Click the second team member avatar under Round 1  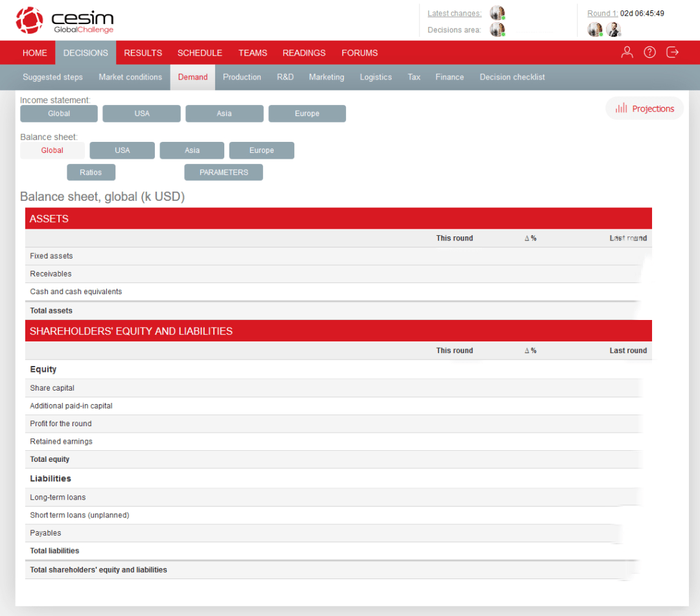[614, 29]
